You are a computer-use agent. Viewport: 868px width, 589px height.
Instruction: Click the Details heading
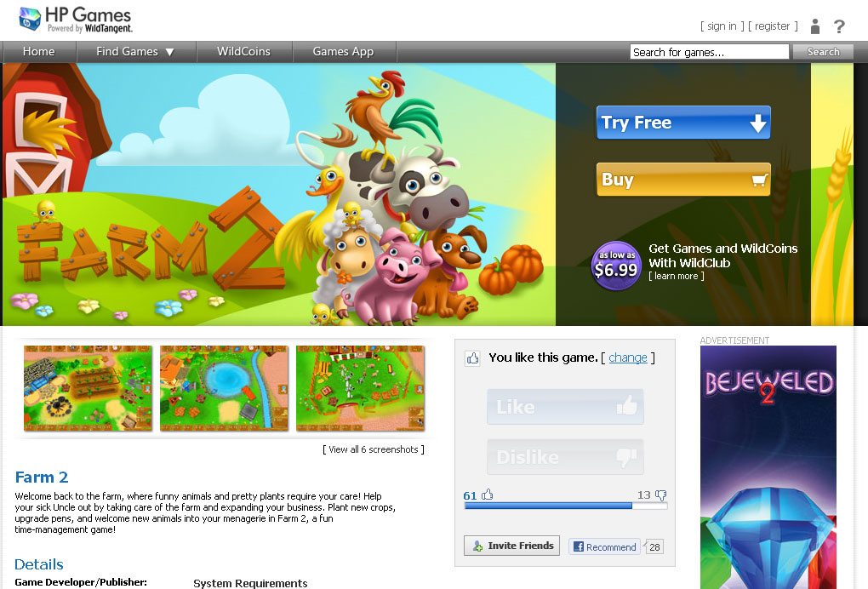[x=39, y=564]
